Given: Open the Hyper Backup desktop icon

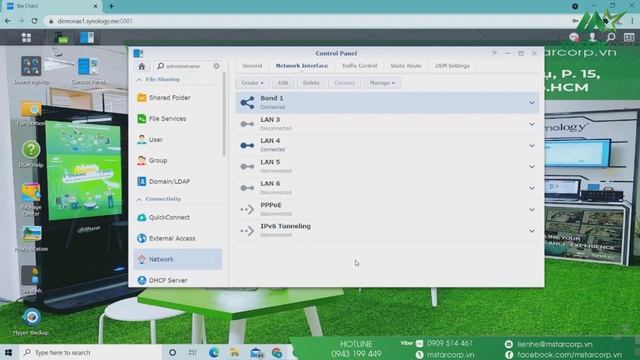Looking at the screenshot, I should click(x=31, y=318).
